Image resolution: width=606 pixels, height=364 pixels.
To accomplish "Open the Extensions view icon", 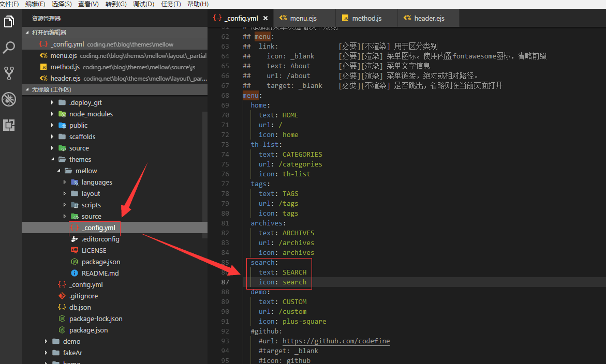I will tap(9, 125).
